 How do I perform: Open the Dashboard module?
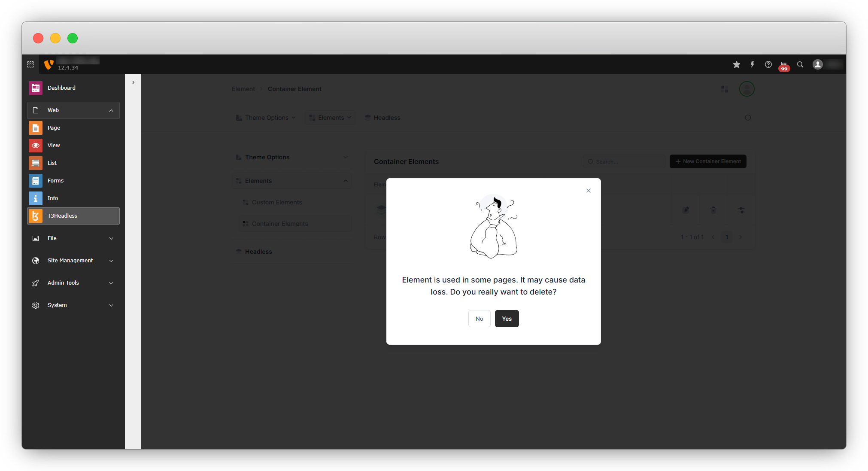tap(61, 88)
